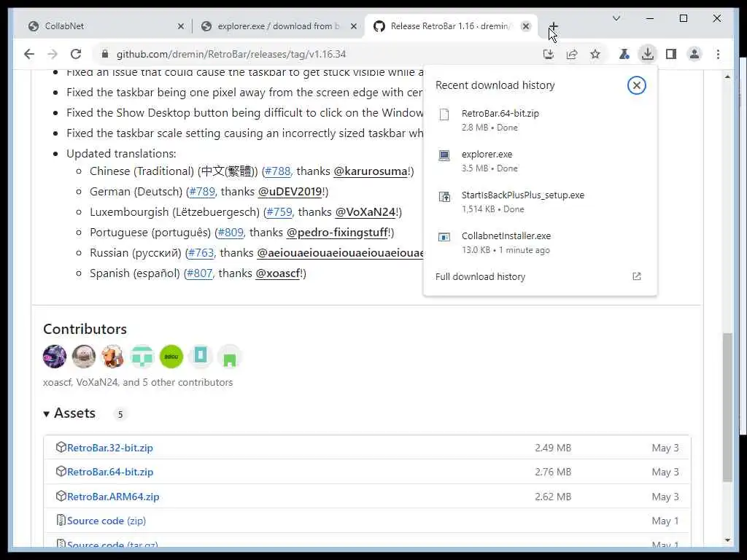Click external link icon beside Full download history
Image resolution: width=747 pixels, height=560 pixels.
tap(636, 276)
